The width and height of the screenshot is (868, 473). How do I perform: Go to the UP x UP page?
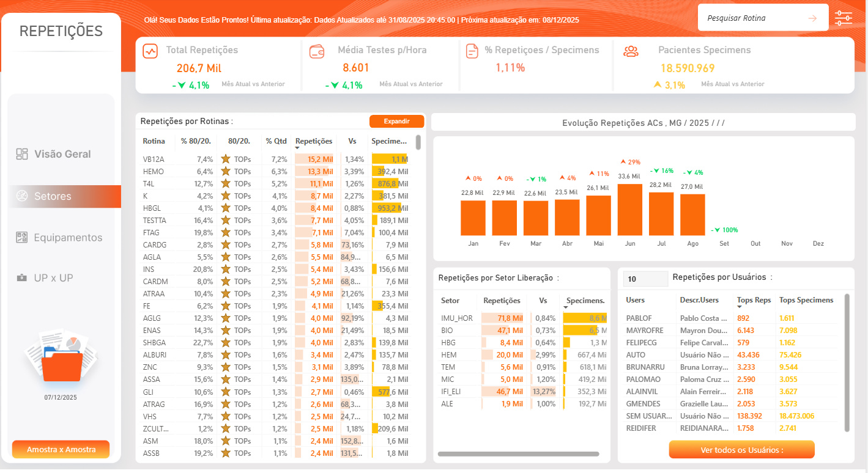(53, 278)
